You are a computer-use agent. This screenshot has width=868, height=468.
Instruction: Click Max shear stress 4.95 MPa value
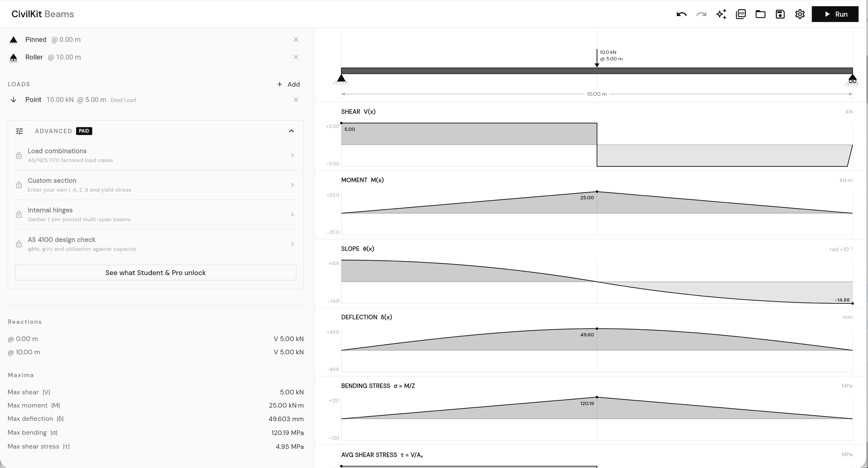[290, 446]
